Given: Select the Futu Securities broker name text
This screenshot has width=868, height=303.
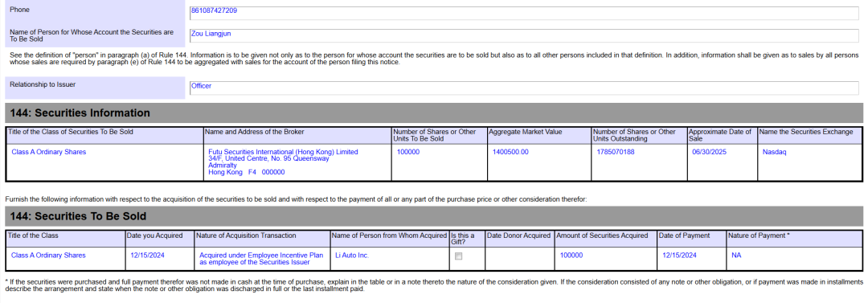Looking at the screenshot, I should point(283,152).
